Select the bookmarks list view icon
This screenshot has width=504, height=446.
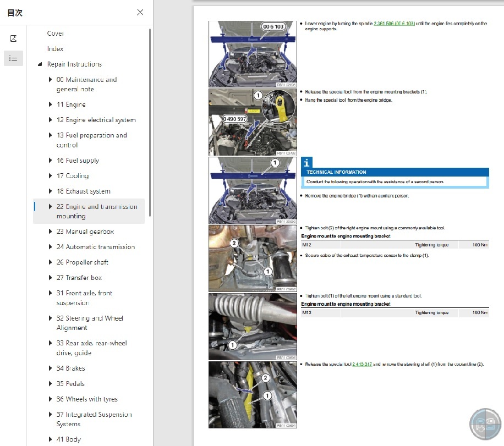(x=13, y=58)
